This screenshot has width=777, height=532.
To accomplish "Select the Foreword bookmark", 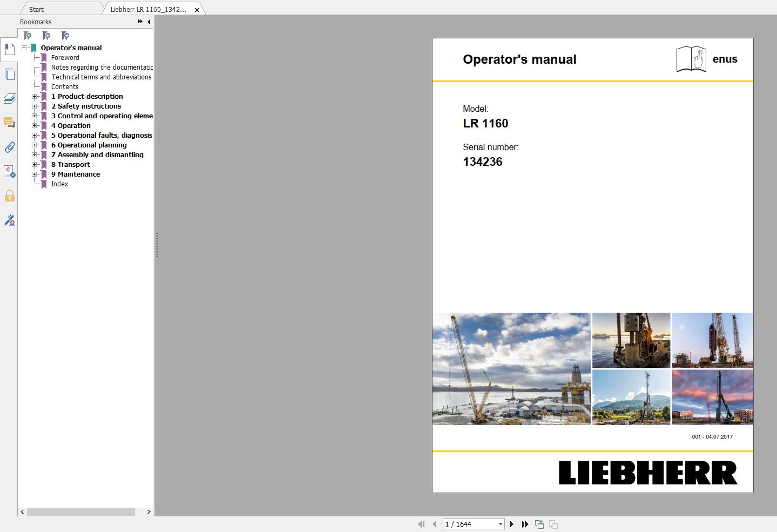I will click(x=65, y=57).
